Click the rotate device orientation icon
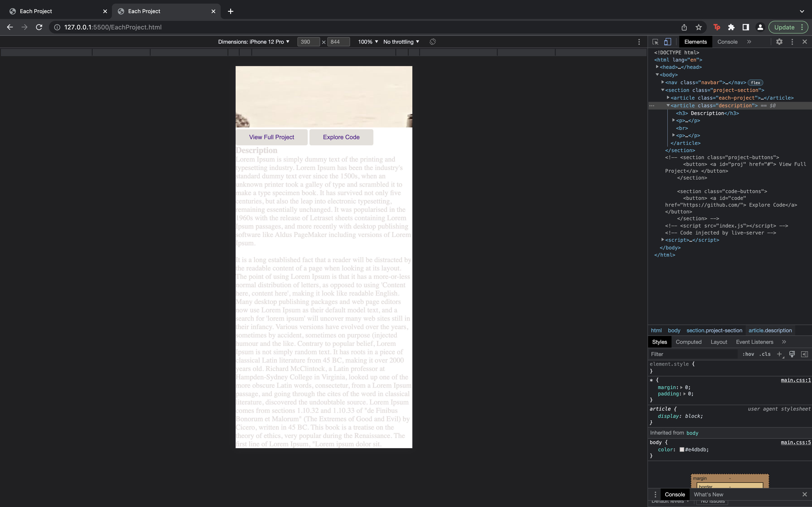812x507 pixels. pyautogui.click(x=433, y=42)
